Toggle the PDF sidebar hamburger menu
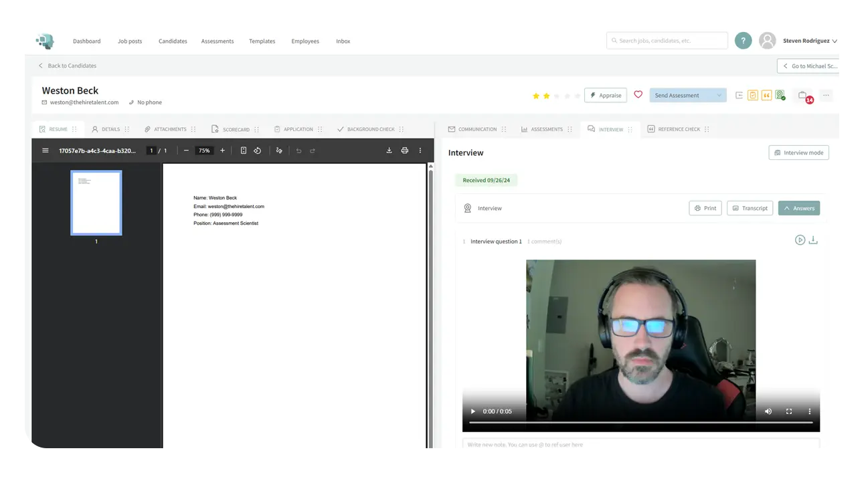The width and height of the screenshot is (868, 485). pyautogui.click(x=46, y=151)
